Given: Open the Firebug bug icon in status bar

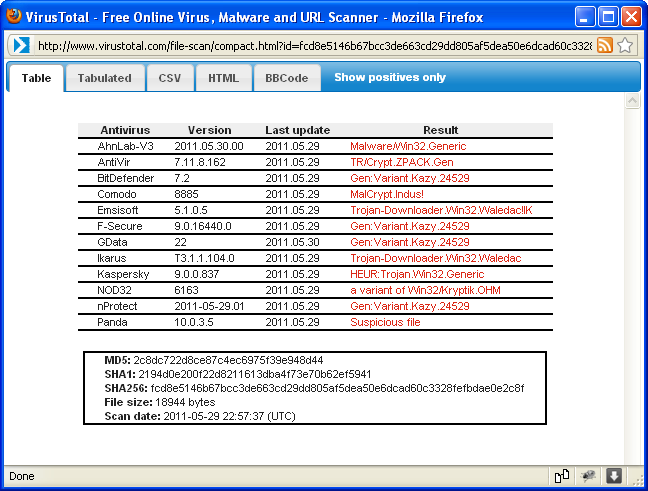Looking at the screenshot, I should coord(589,476).
